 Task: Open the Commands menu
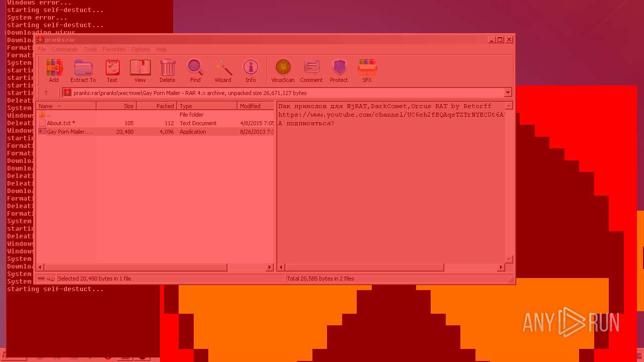click(x=65, y=49)
